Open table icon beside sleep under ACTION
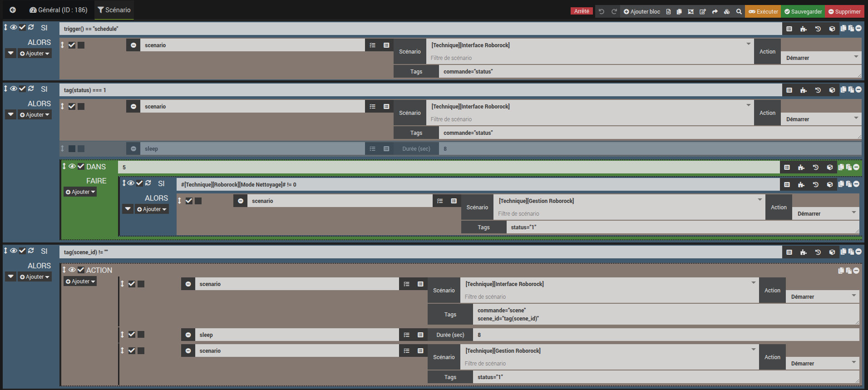Viewport: 868px width, 390px height. point(420,335)
